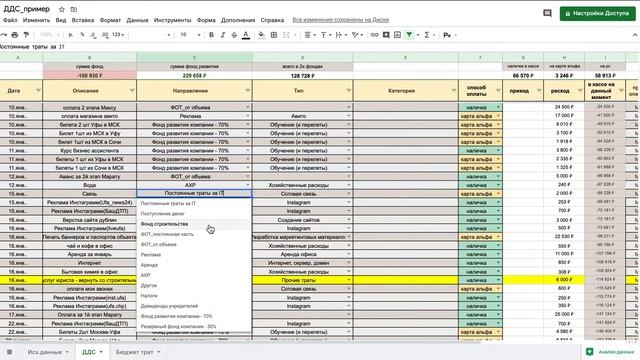Viewport: 640px width, 360px height.
Task: Choose Резервный фонд компании - 30% option
Action: (x=194, y=327)
